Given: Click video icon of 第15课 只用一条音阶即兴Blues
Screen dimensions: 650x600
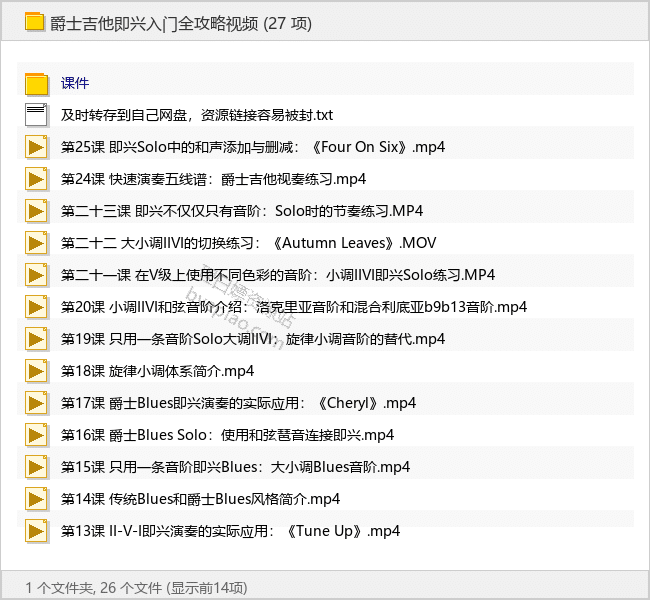Looking at the screenshot, I should (x=36, y=467).
